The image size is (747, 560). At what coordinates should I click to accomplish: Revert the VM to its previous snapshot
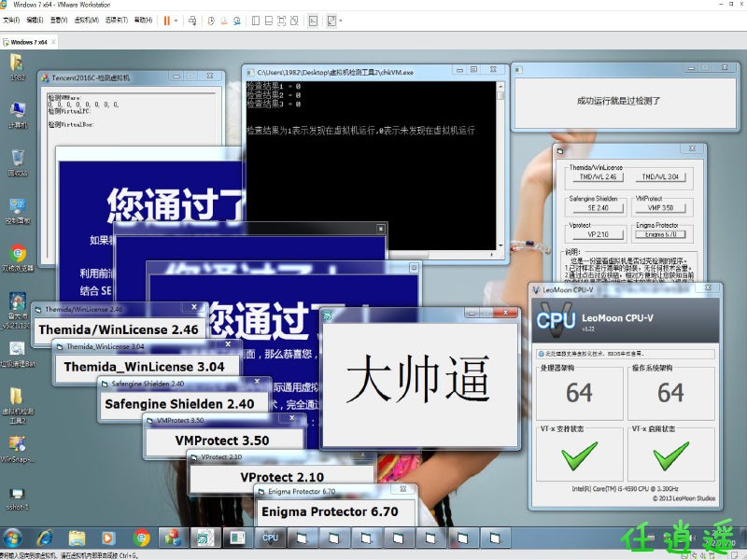click(x=224, y=21)
